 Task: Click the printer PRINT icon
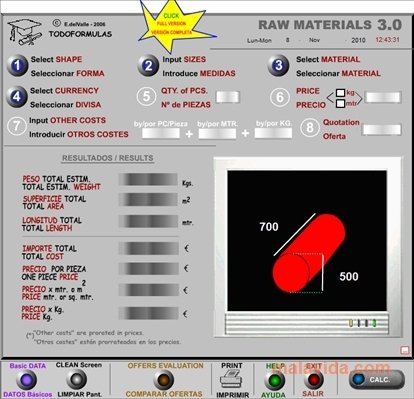click(x=231, y=379)
